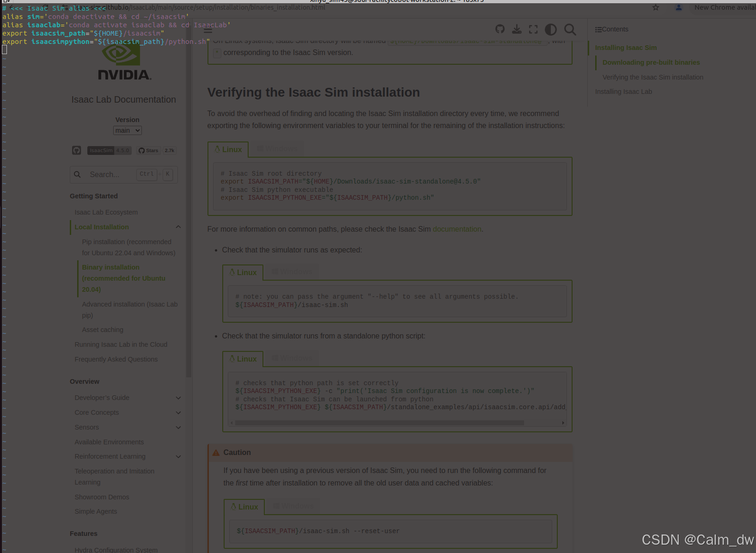Click the Contents list icon
The image size is (756, 553).
pyautogui.click(x=598, y=30)
